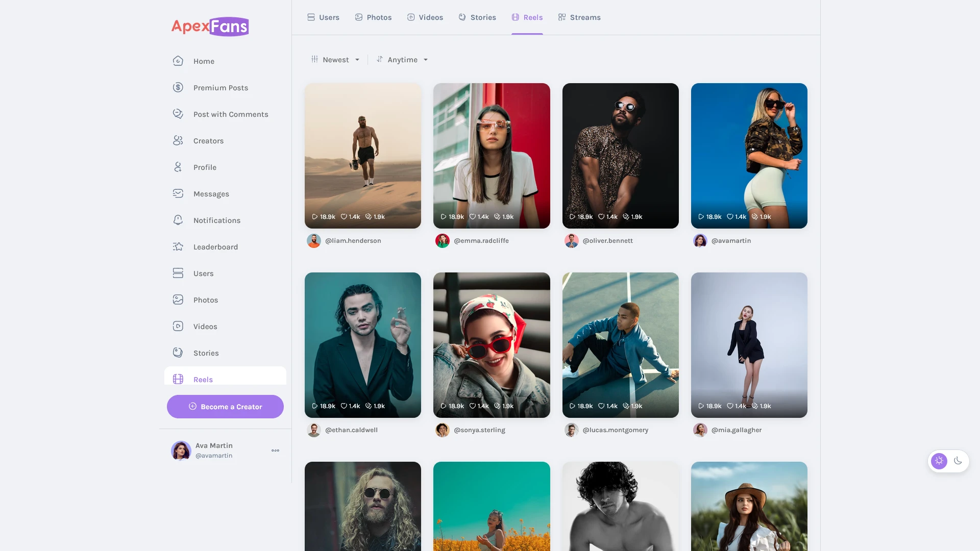This screenshot has width=980, height=551.
Task: Switch to the Users tab
Action: (x=323, y=17)
